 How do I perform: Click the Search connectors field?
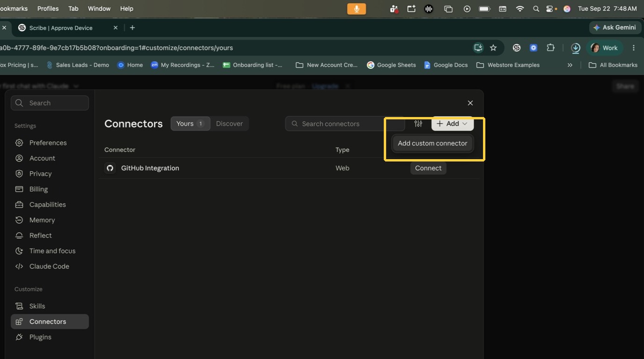(345, 124)
